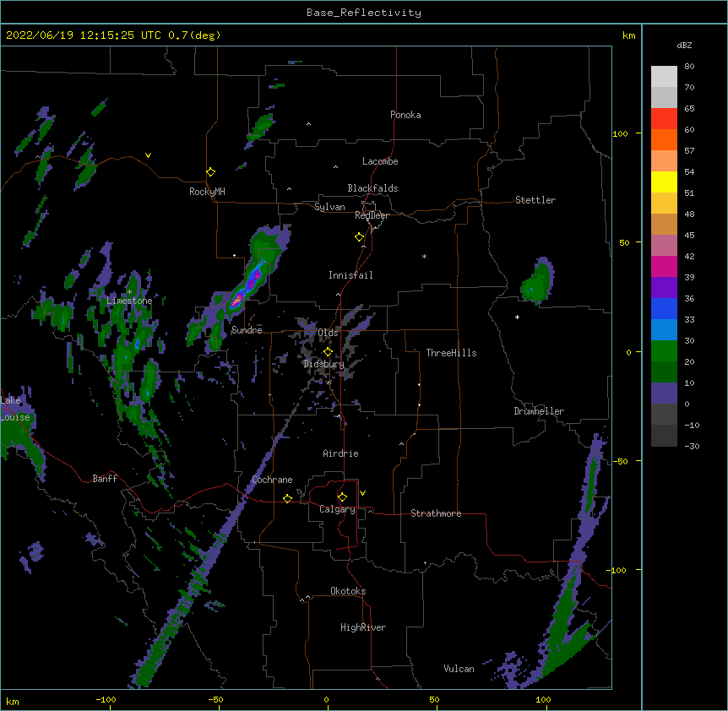This screenshot has width=728, height=711.
Task: Click the green echo between RockyMH and Ponoka
Action: (x=260, y=128)
